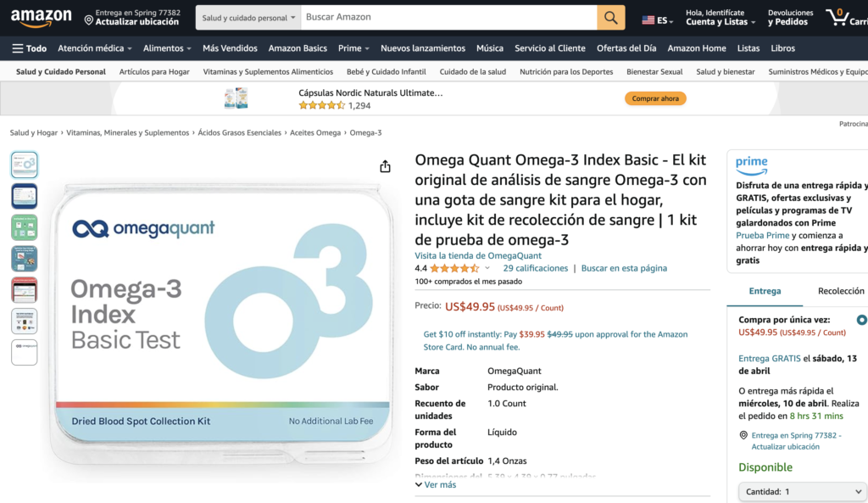Open Visita la tienda de OmegaQuant link
This screenshot has width=868, height=503.
[x=478, y=255]
